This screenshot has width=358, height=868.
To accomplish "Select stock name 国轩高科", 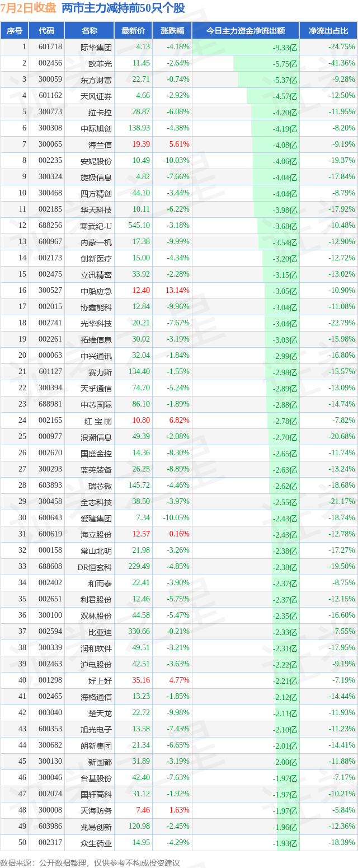I will (x=96, y=794).
